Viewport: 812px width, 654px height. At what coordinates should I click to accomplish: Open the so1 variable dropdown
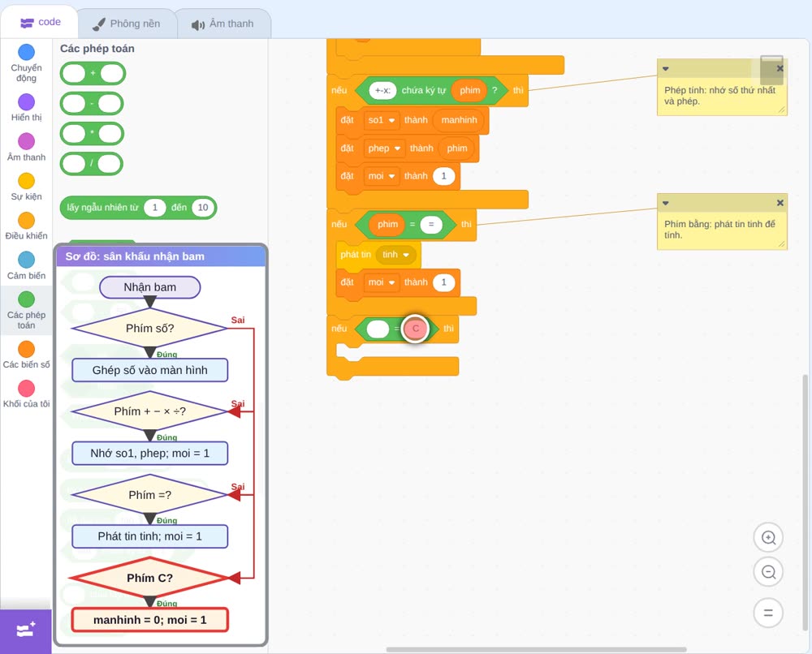(x=381, y=120)
